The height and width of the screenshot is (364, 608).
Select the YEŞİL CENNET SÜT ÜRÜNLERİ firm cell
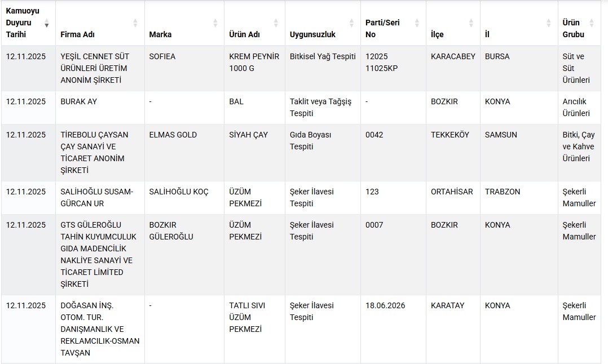pos(95,68)
